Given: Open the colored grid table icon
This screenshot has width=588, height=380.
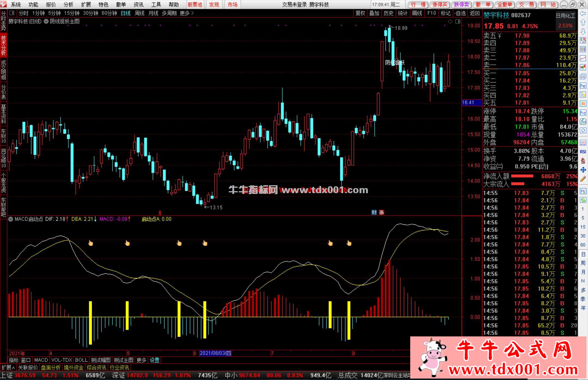Looking at the screenshot, I should (x=583, y=49).
